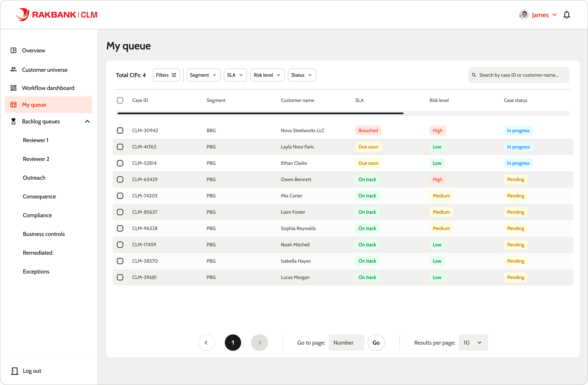
Task: Click the Customer name column header
Action: (x=297, y=100)
